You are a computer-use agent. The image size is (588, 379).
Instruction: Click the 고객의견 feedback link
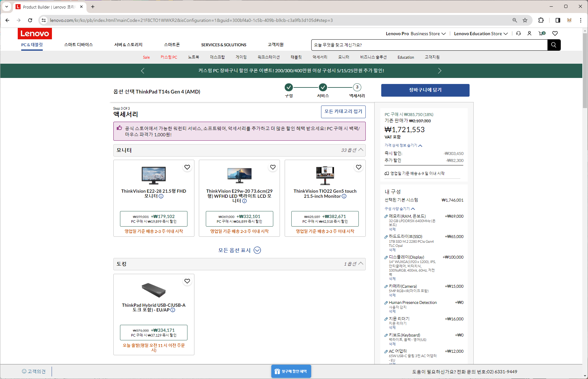[34, 371]
